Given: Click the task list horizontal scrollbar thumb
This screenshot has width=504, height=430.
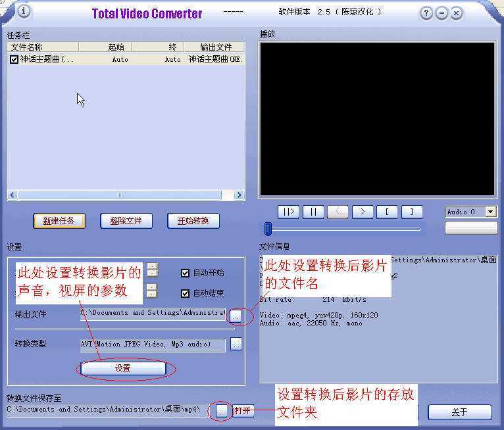Looking at the screenshot, I should coord(120,195).
